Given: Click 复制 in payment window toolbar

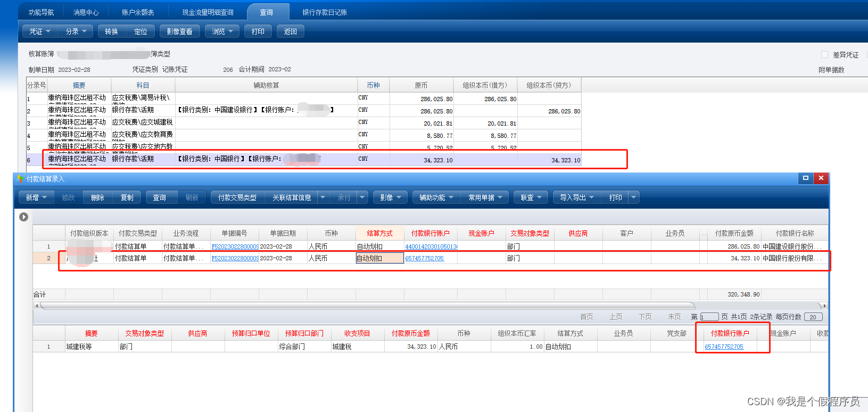Looking at the screenshot, I should click(127, 197).
